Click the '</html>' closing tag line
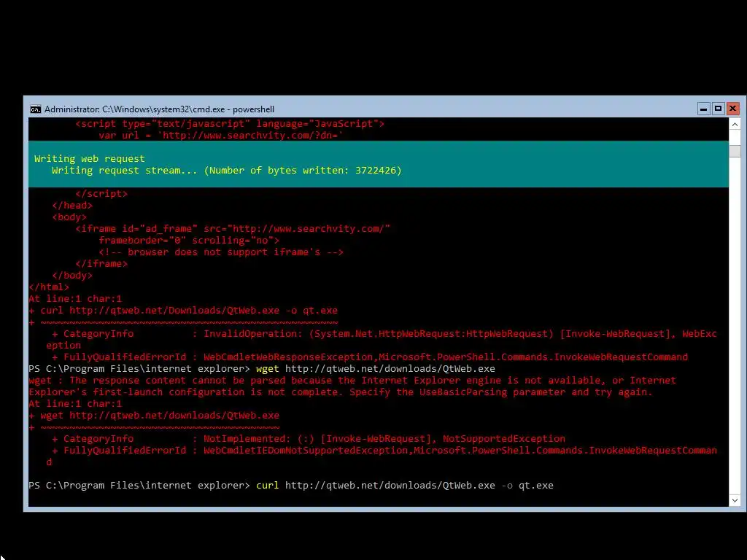747x560 pixels. click(x=49, y=287)
